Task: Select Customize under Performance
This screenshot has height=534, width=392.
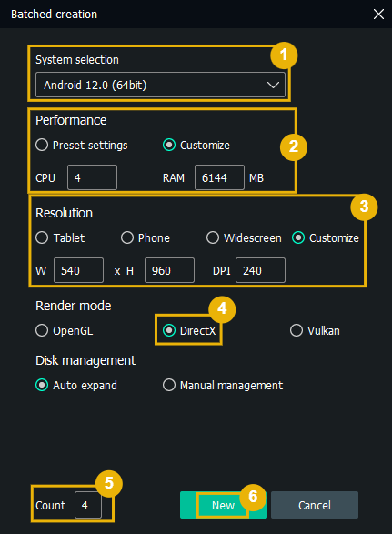Action: (x=196, y=145)
